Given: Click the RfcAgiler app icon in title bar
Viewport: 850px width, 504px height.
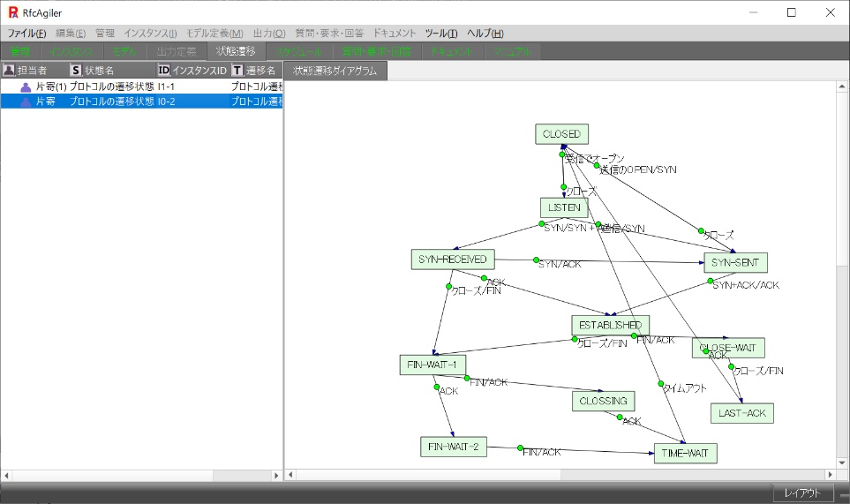Looking at the screenshot, I should click(12, 12).
